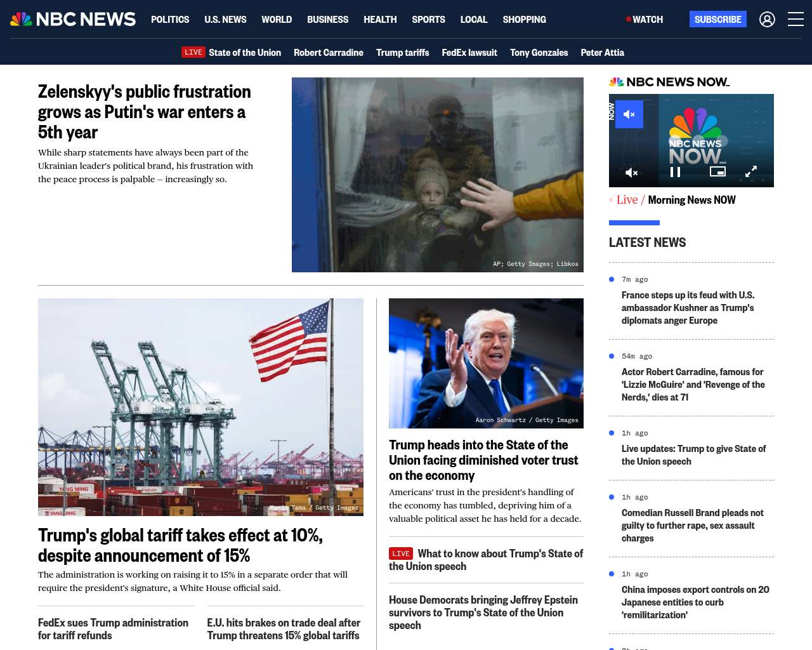The width and height of the screenshot is (812, 650).
Task: Click the blue Subscribe button
Action: point(717,20)
